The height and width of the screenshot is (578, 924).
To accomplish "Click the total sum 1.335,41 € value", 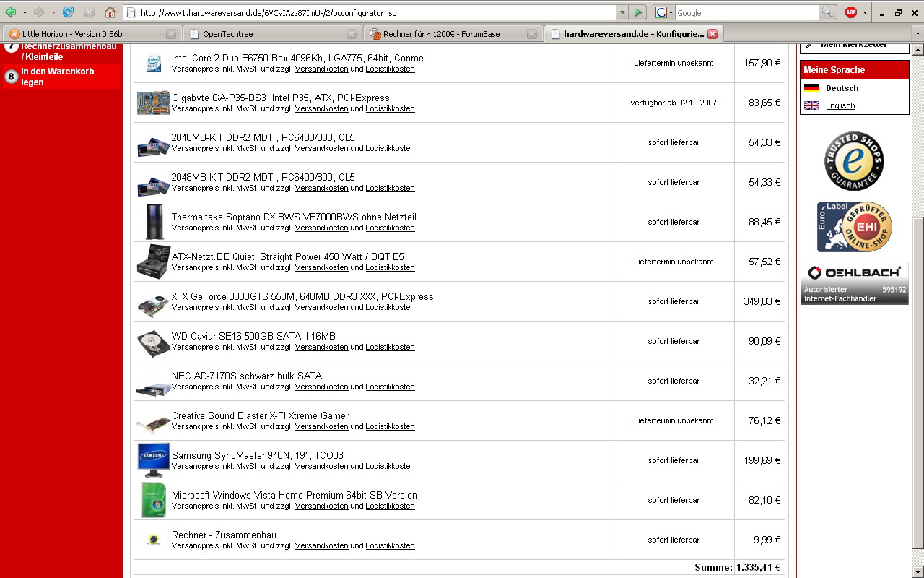I will point(759,568).
